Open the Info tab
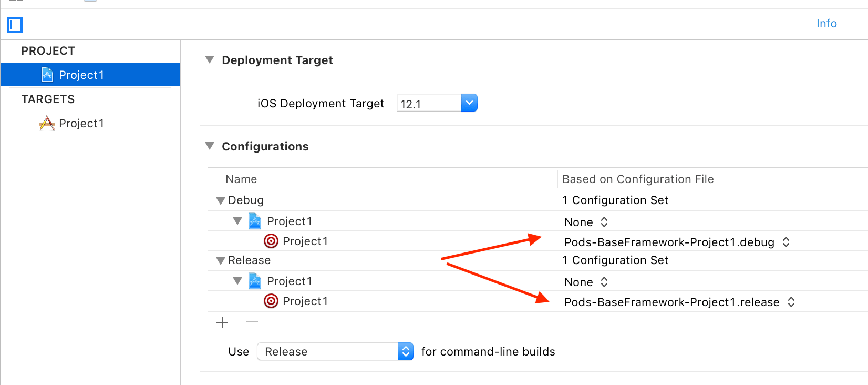868x385 pixels. [826, 23]
